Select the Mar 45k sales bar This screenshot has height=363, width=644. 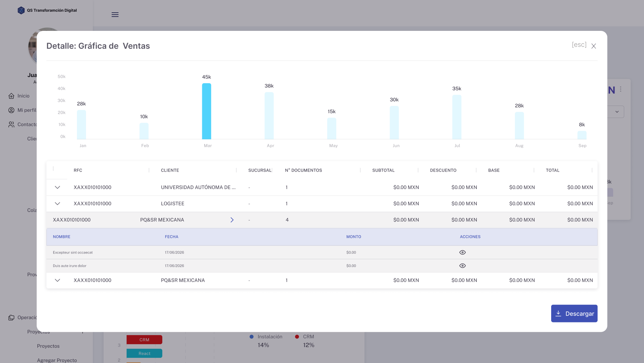coord(206,111)
